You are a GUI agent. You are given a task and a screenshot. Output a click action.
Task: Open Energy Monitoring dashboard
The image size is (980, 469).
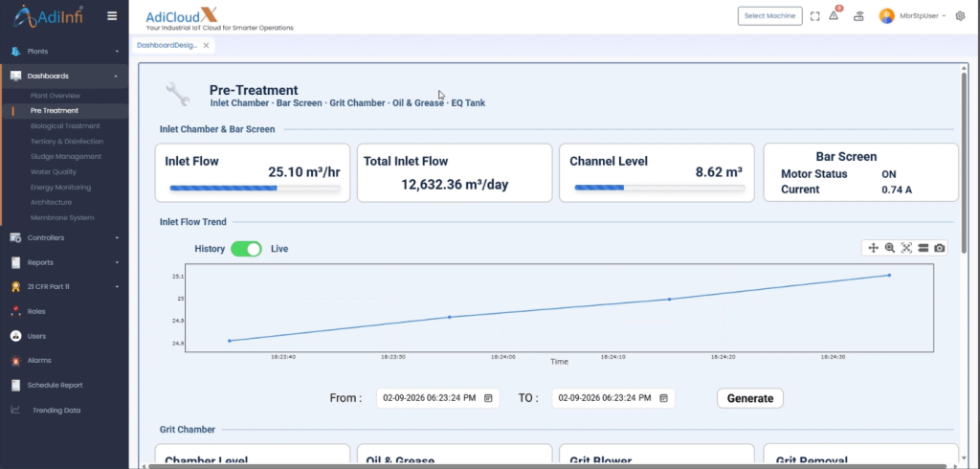point(60,187)
